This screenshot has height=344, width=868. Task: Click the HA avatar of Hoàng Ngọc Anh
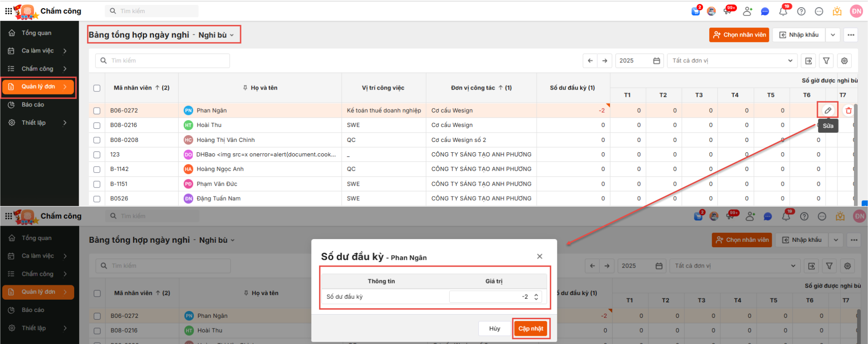point(188,169)
